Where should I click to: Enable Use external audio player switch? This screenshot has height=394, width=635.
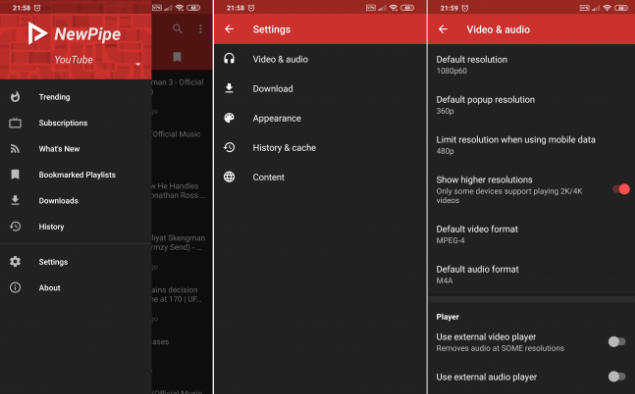tap(617, 377)
